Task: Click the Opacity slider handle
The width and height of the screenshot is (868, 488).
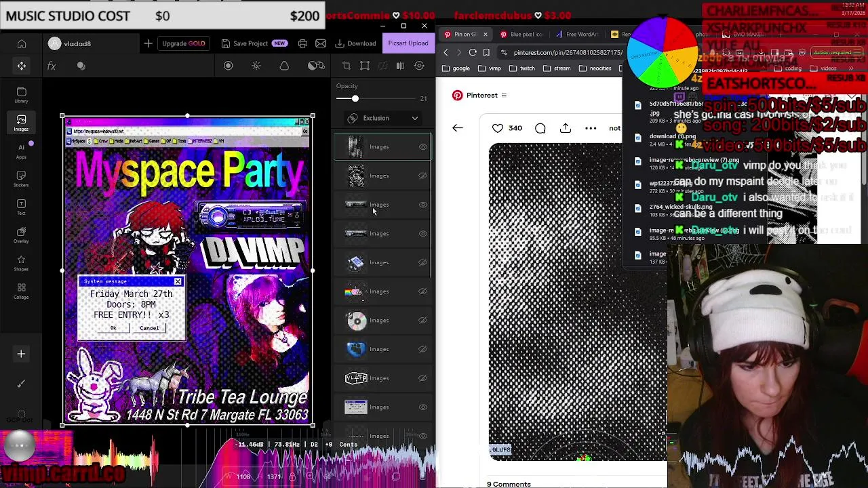Action: (x=355, y=99)
